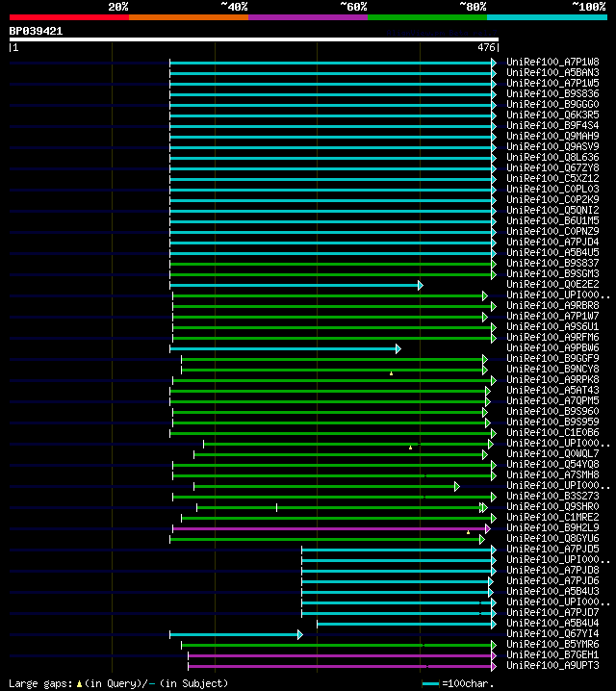Select hit label UniRef100_C5XZ12

tap(552, 178)
